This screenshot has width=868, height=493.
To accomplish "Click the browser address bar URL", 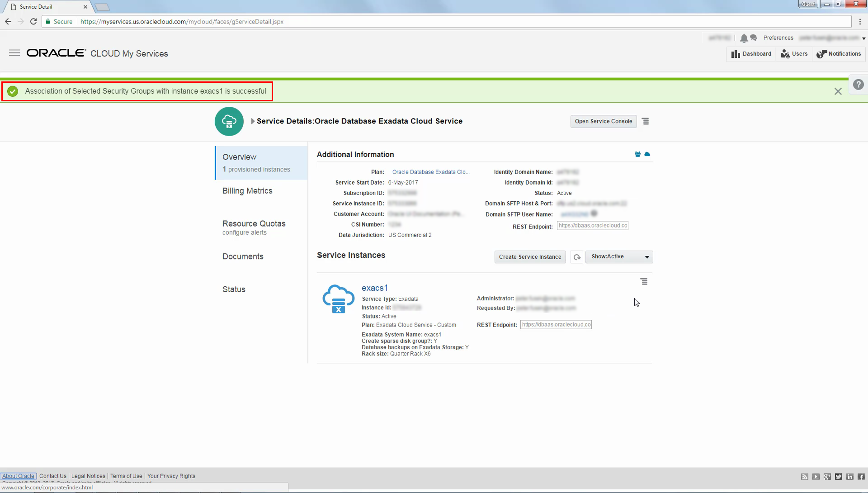I will 182,22.
